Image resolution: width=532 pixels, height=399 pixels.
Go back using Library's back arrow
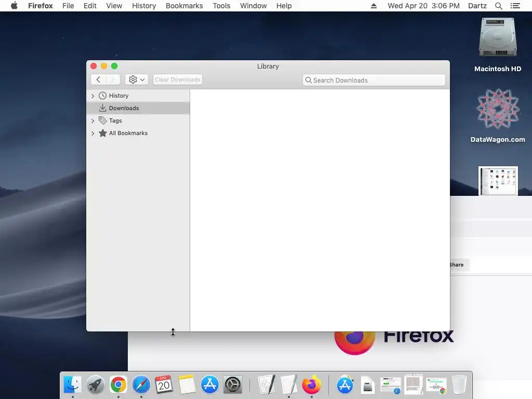click(98, 79)
